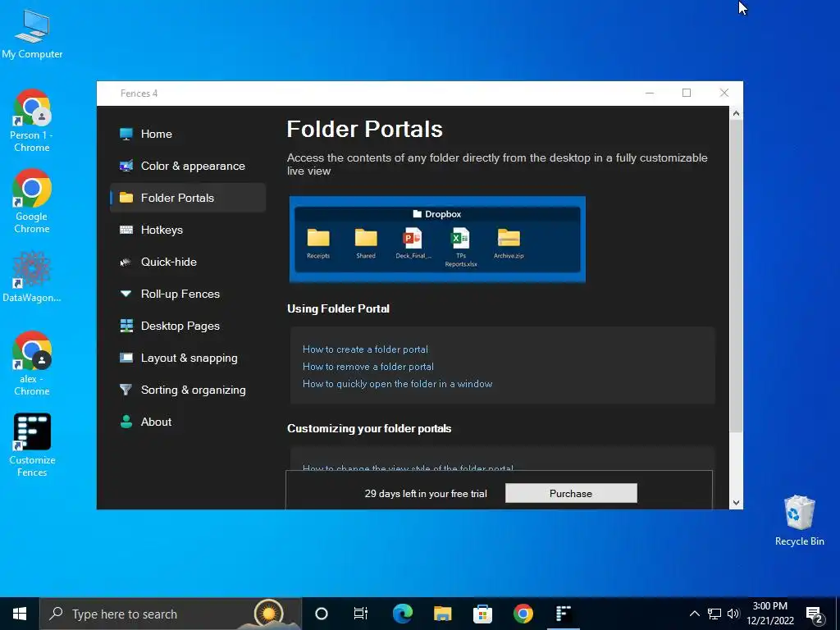The width and height of the screenshot is (840, 630).
Task: Open Task View on the taskbar
Action: (x=361, y=614)
